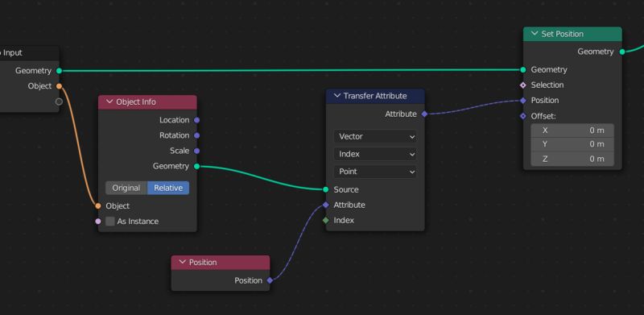Click Group Input Object output socket
The width and height of the screenshot is (644, 315).
(x=59, y=86)
